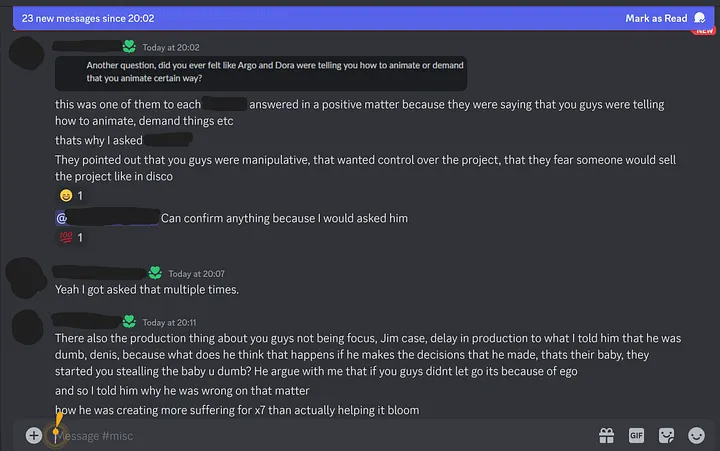The width and height of the screenshot is (720, 451).
Task: Toggle the 100 emoji reaction
Action: pos(70,238)
